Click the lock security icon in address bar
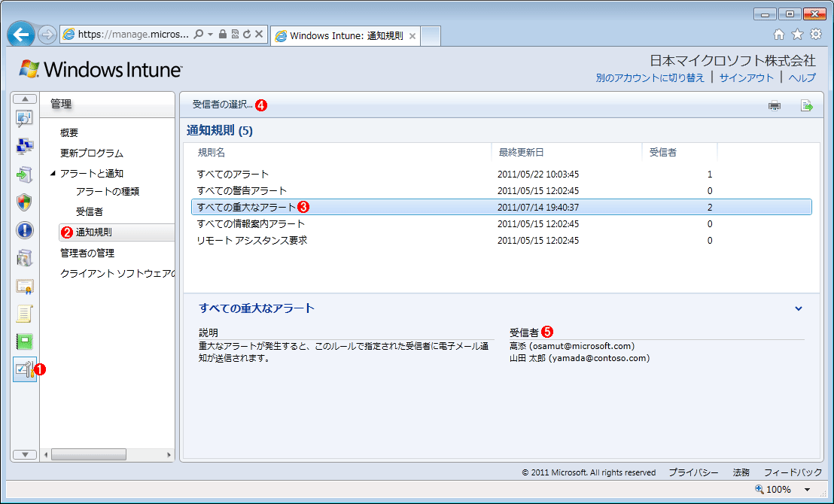This screenshot has width=834, height=504. click(223, 34)
